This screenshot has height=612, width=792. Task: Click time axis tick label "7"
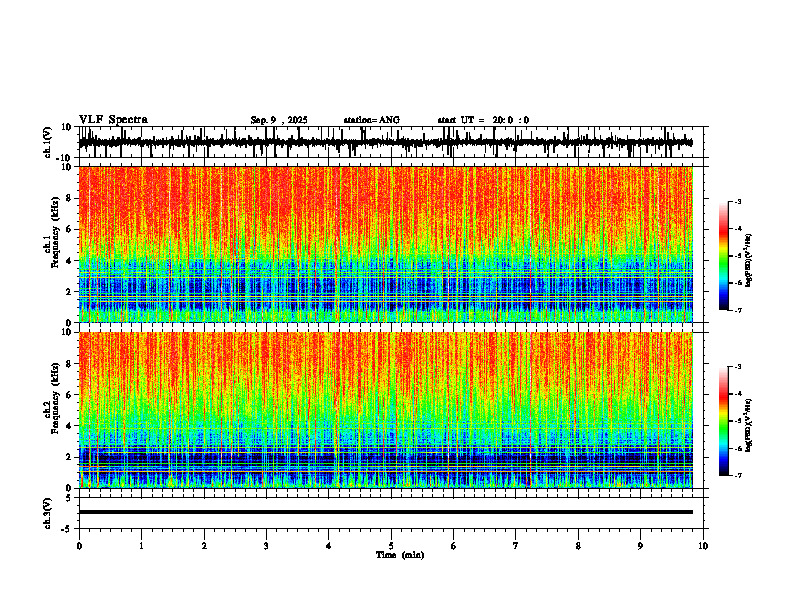coord(516,546)
